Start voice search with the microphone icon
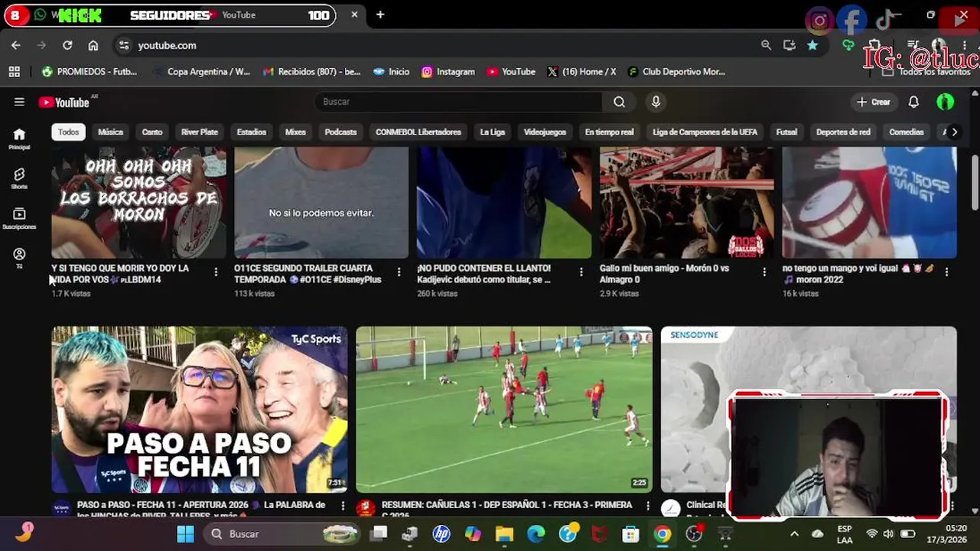 (x=656, y=102)
